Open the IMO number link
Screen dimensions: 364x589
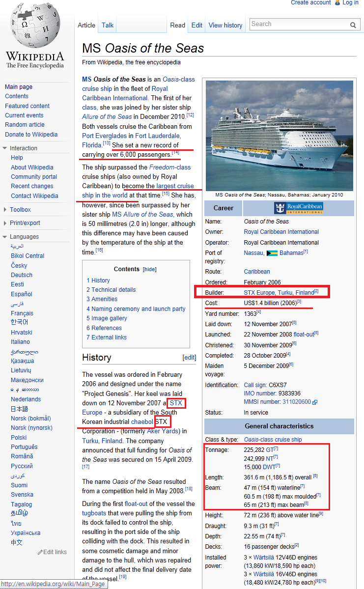tap(260, 393)
